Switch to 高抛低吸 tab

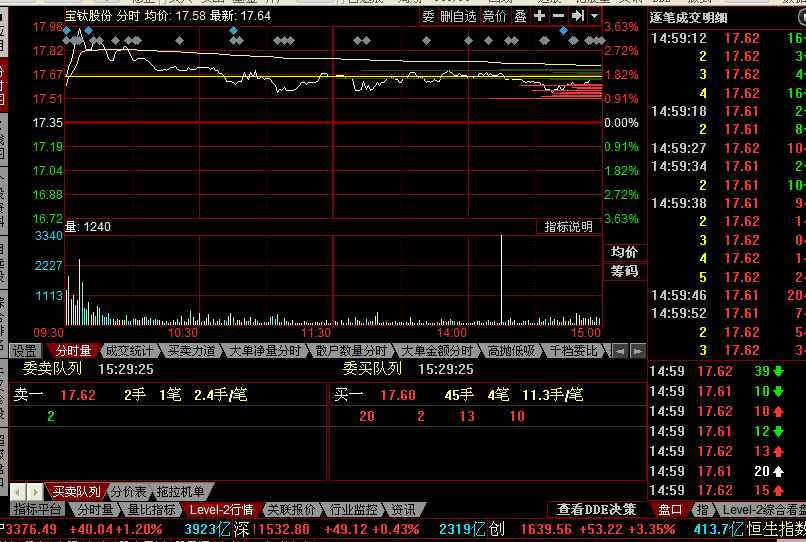point(511,351)
